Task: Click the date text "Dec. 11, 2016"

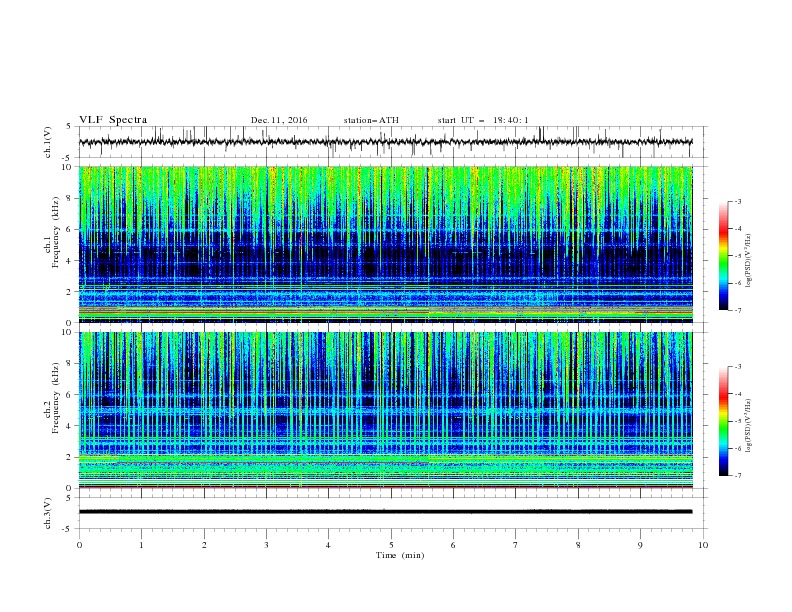Action: tap(279, 120)
